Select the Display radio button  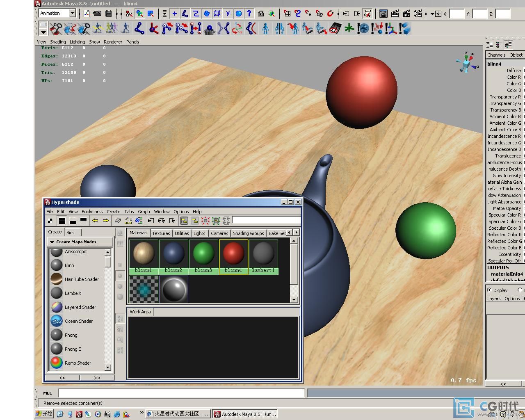(x=489, y=290)
